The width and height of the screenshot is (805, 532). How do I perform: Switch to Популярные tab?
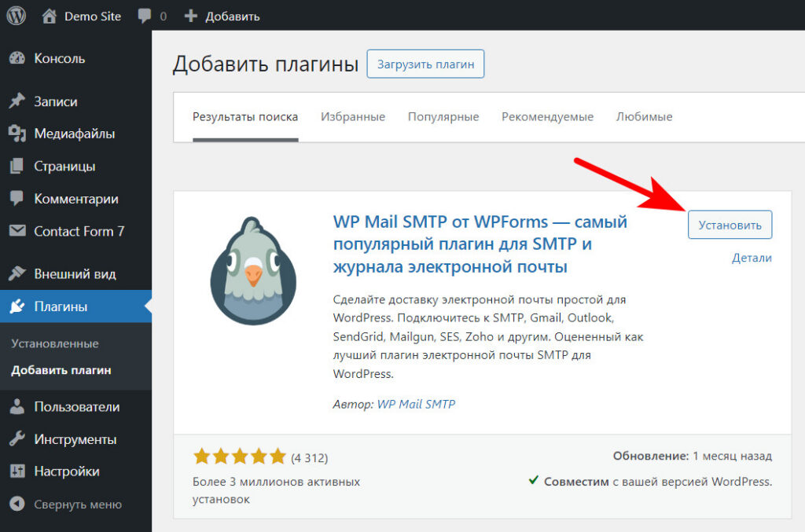(443, 117)
